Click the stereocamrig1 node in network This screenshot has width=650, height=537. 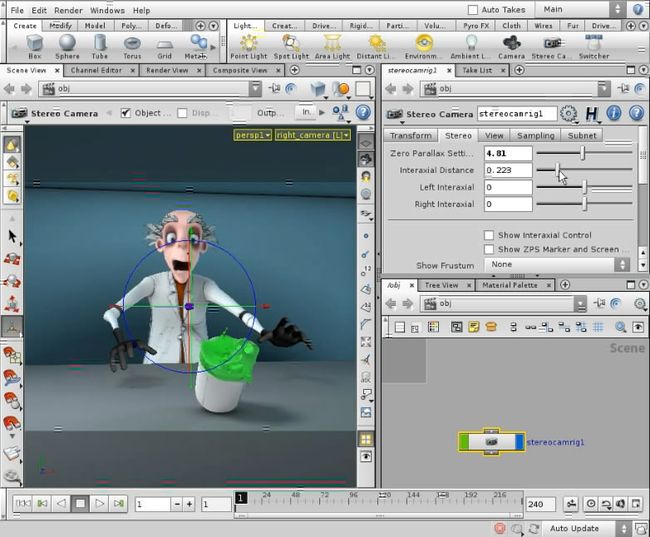491,442
